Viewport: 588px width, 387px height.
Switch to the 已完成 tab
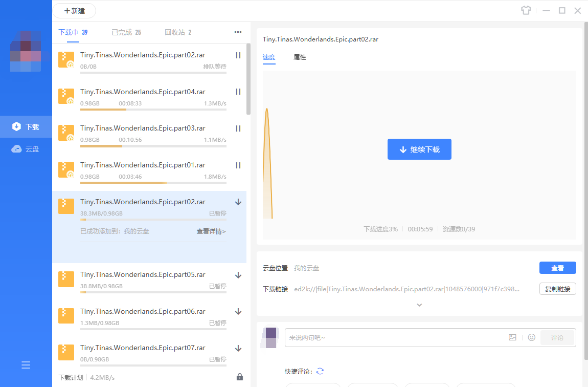(126, 32)
